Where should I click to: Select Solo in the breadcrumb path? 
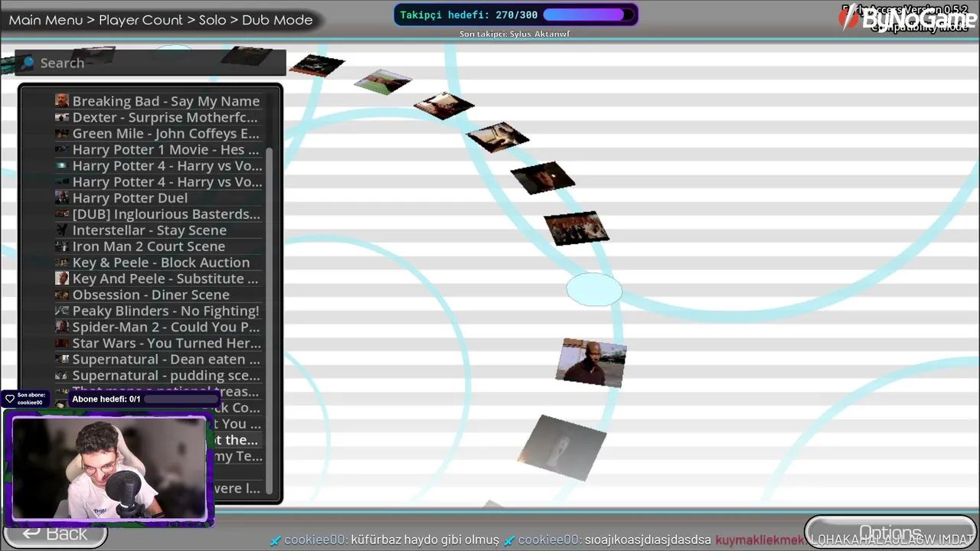(x=213, y=20)
